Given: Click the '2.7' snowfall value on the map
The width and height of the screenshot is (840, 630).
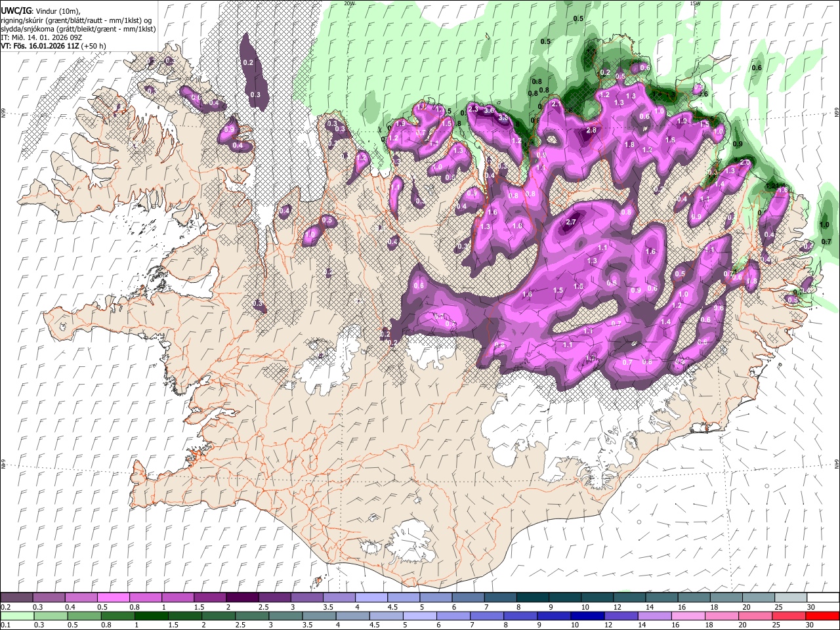Looking at the screenshot, I should 570,222.
